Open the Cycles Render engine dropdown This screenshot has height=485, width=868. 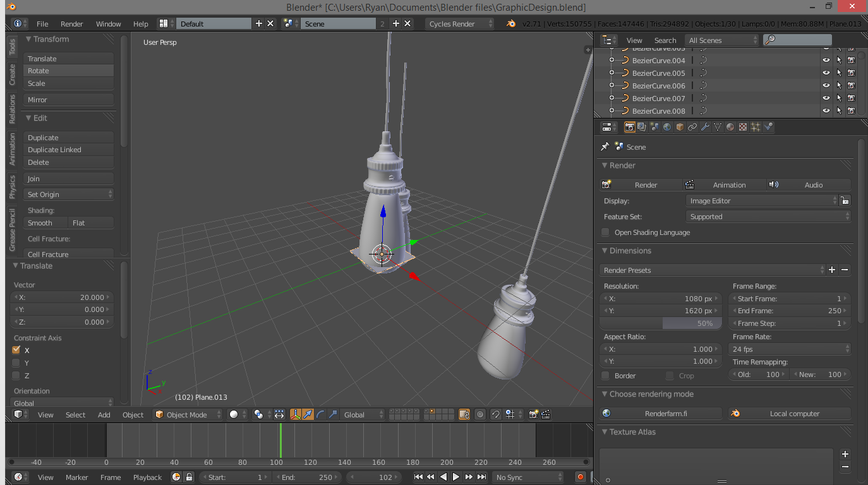click(460, 23)
